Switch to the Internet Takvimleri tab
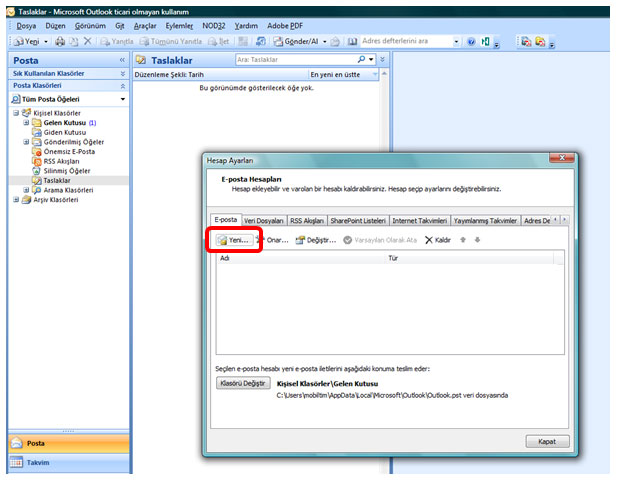The image size is (618, 481). click(419, 221)
